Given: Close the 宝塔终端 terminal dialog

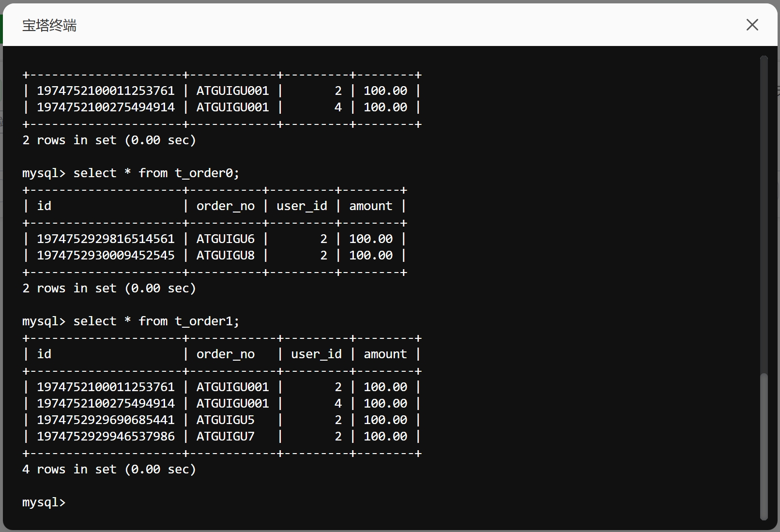Looking at the screenshot, I should pyautogui.click(x=752, y=25).
